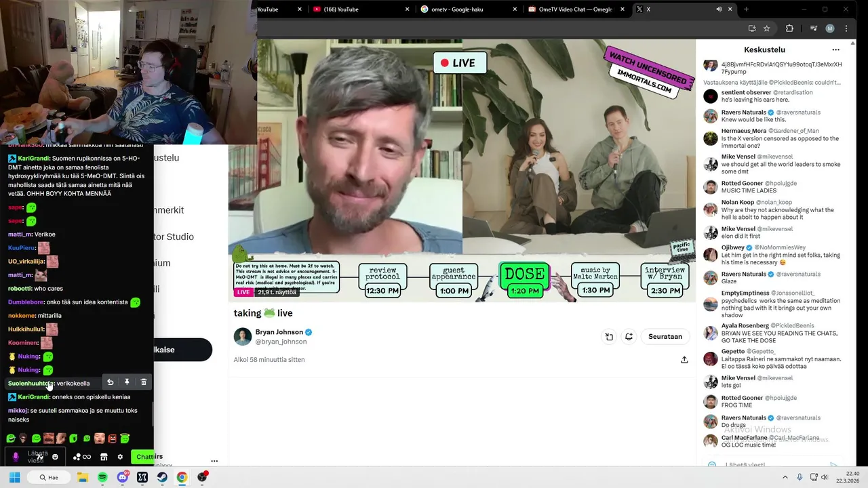Open chat settings gear

(x=120, y=457)
